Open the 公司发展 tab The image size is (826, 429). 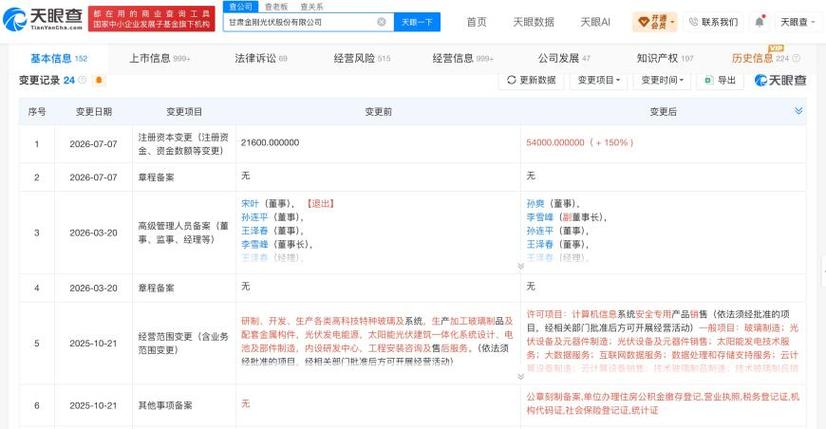[564, 58]
